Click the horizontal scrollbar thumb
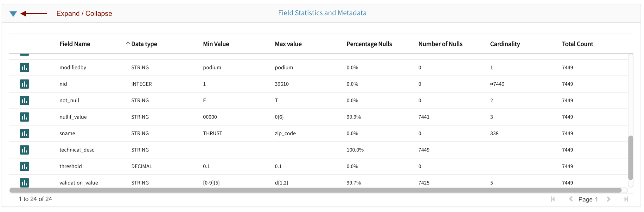Viewport: 644px width, 212px height. [315, 190]
